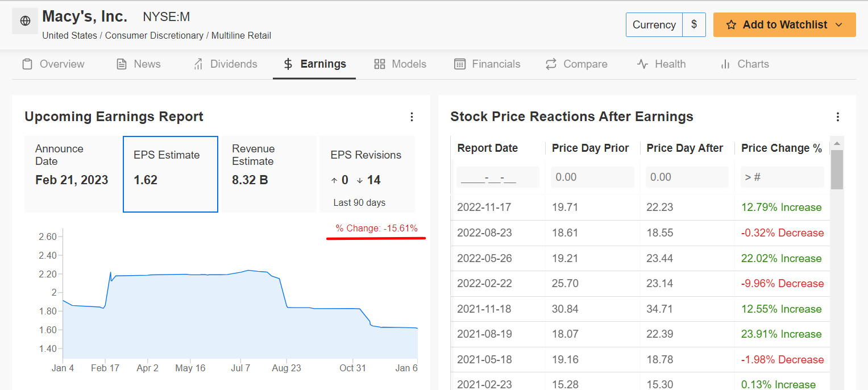Click the NYSE:M ticker text

click(166, 17)
